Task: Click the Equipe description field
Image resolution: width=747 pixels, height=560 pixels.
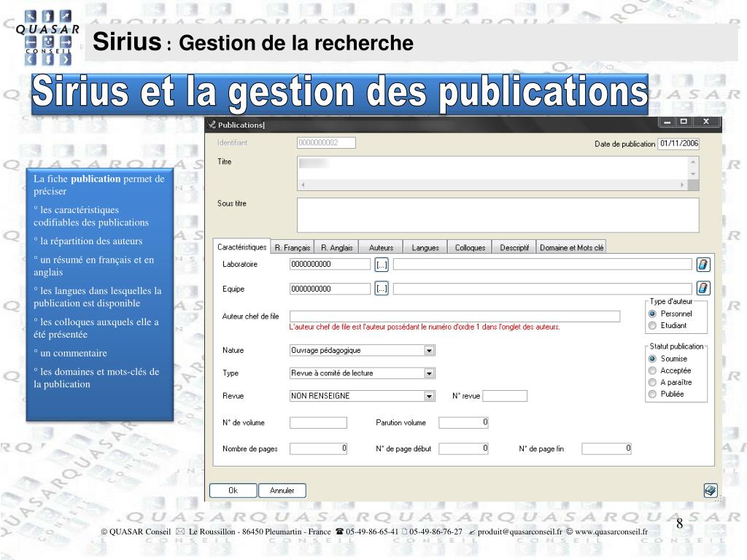Action: [x=542, y=289]
